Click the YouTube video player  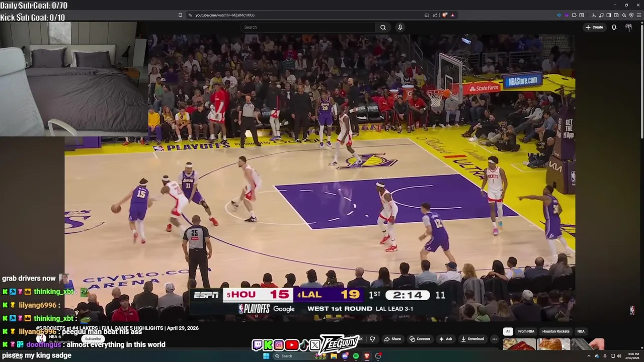coord(319,178)
